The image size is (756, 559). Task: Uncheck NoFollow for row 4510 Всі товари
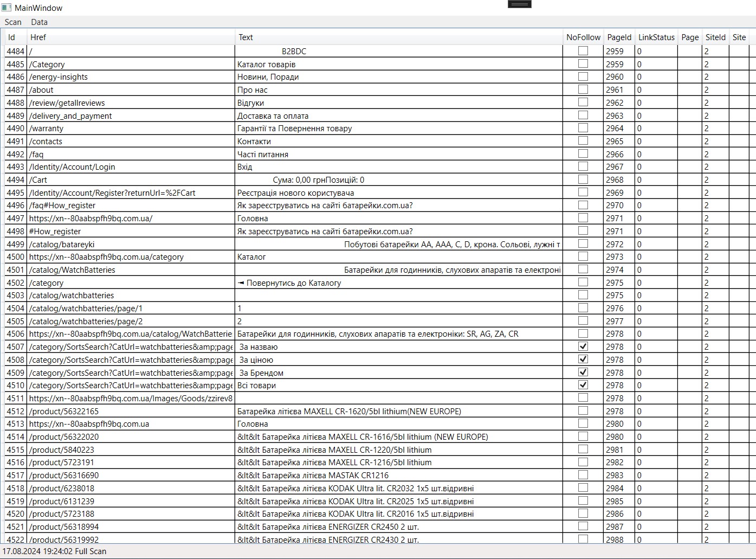click(583, 385)
